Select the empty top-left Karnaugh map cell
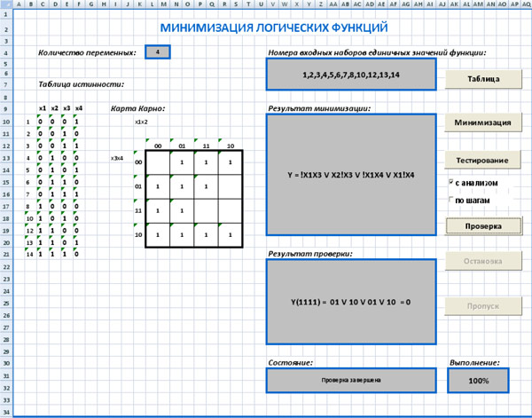This screenshot has height=418, width=532. pos(158,162)
